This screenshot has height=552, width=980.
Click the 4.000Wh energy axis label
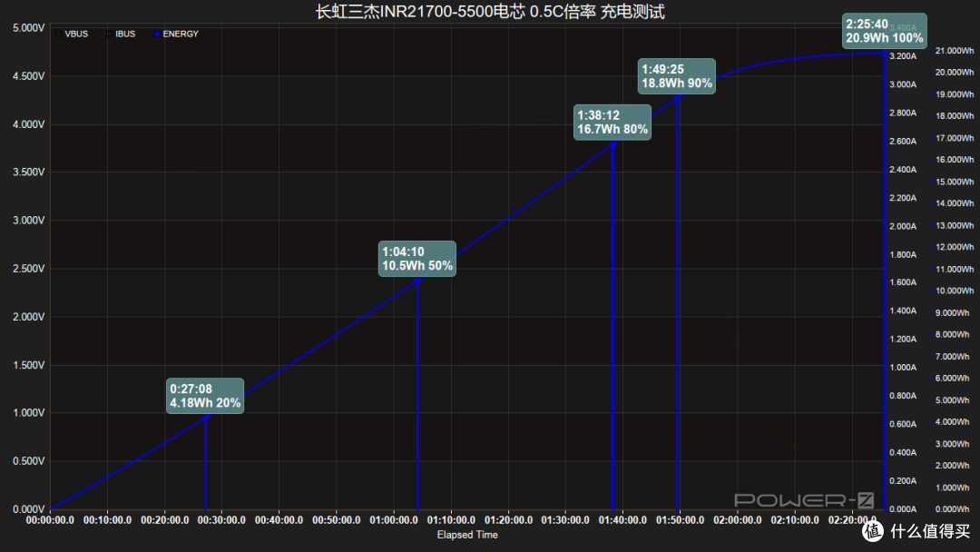953,422
